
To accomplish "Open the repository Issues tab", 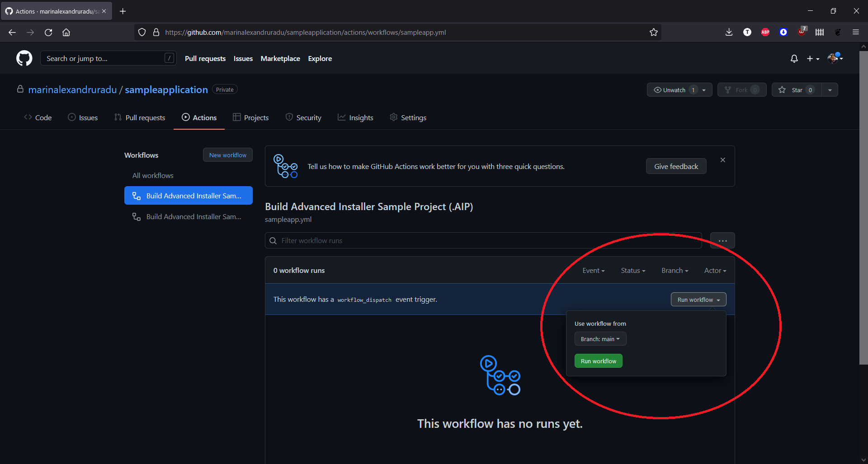I will (83, 117).
